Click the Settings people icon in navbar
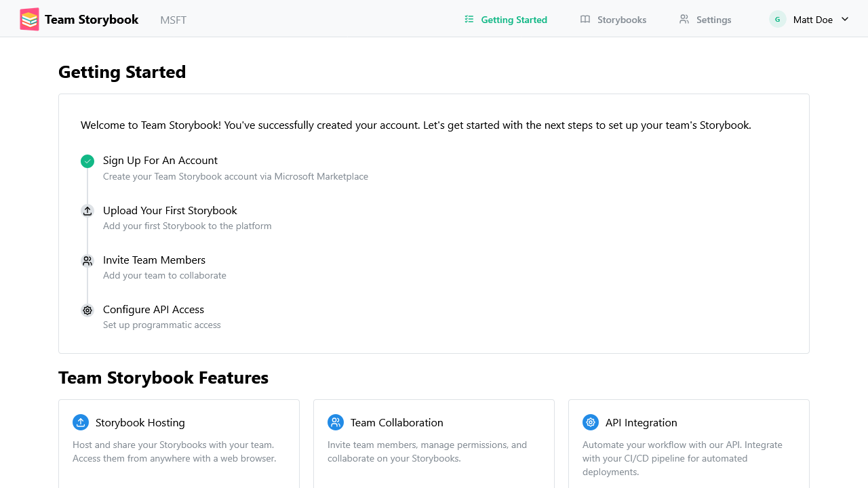Image resolution: width=868 pixels, height=488 pixels. coord(684,20)
